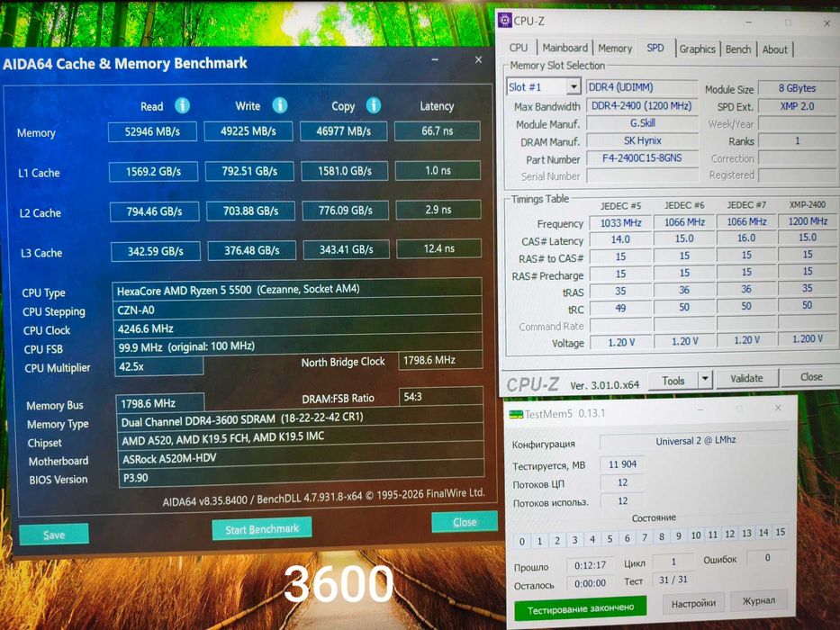Expand the Tools dropdown arrow in CPU-Z

[x=705, y=379]
